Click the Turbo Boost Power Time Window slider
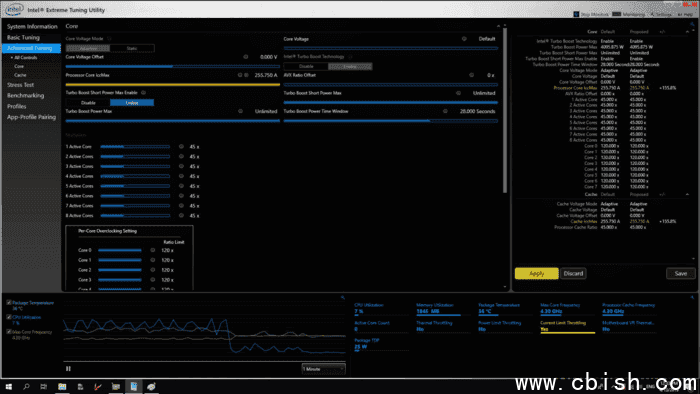The height and width of the screenshot is (394, 700). pyautogui.click(x=391, y=120)
